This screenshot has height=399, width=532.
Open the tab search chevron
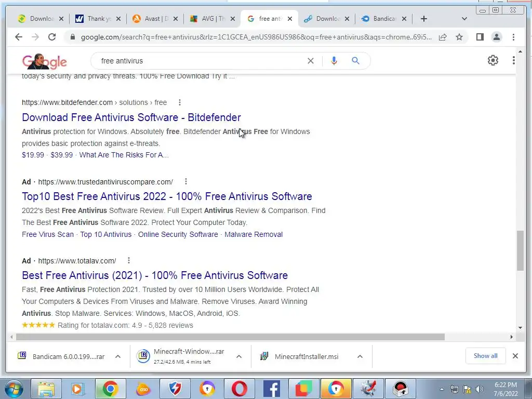pyautogui.click(x=464, y=19)
